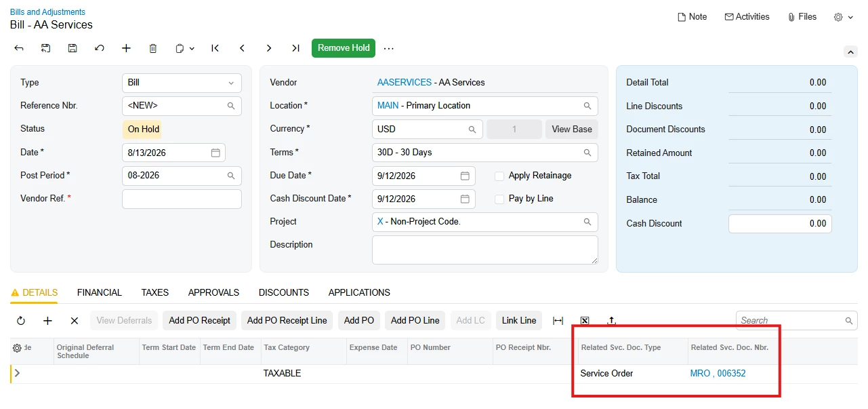
Task: Open the Note panel
Action: coord(693,17)
